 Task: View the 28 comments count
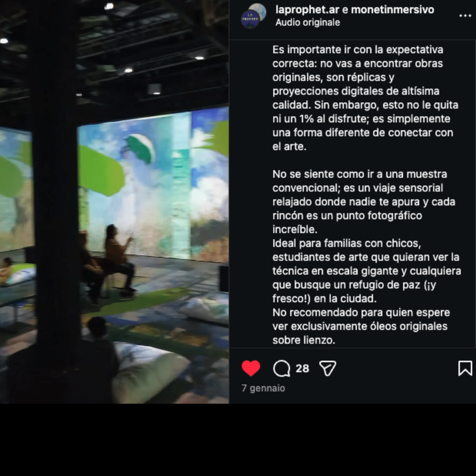tap(302, 368)
